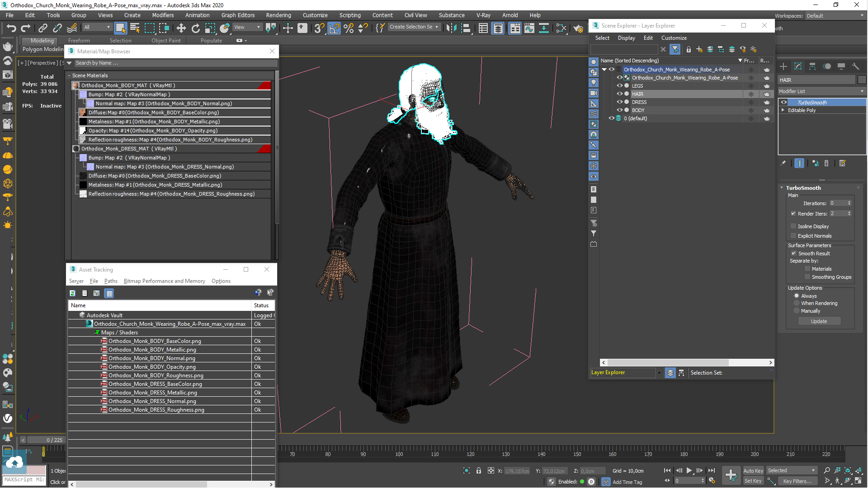868x488 pixels.
Task: Open the View reference coordinate dropdown
Action: click(247, 27)
